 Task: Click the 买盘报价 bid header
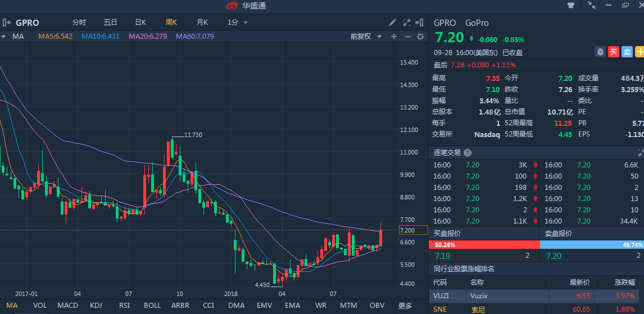click(x=448, y=234)
